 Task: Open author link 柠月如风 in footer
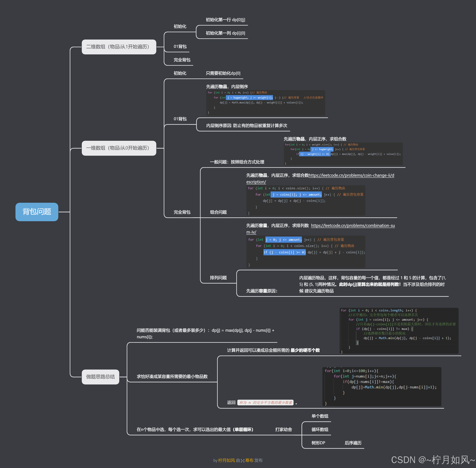[227, 460]
